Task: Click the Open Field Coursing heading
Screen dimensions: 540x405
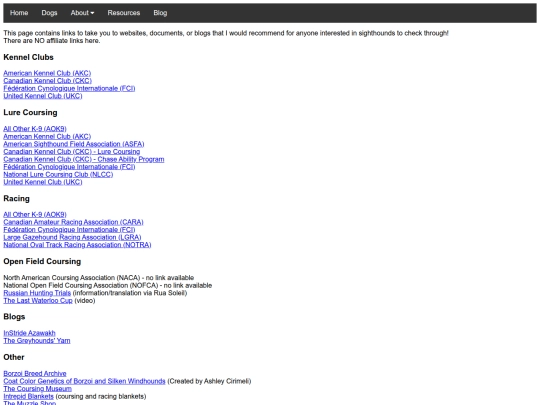Action: pos(42,261)
